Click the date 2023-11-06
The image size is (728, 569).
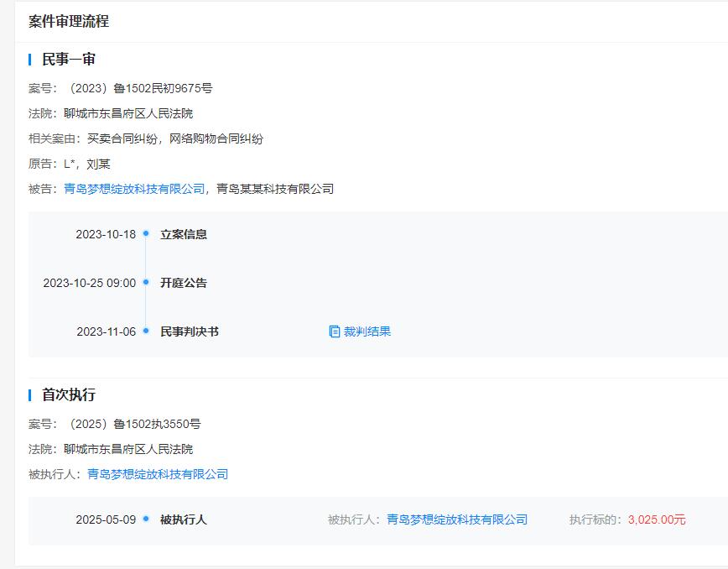click(x=107, y=331)
